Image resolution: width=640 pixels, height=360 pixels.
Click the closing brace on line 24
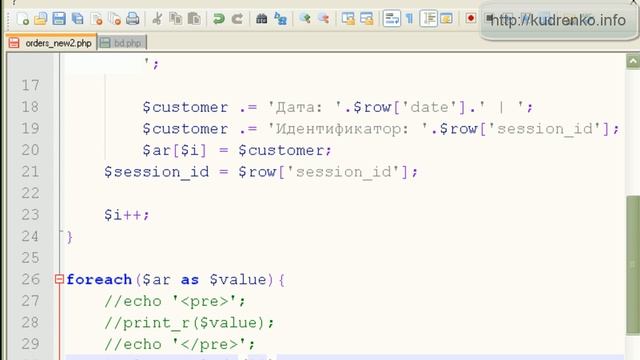70,237
